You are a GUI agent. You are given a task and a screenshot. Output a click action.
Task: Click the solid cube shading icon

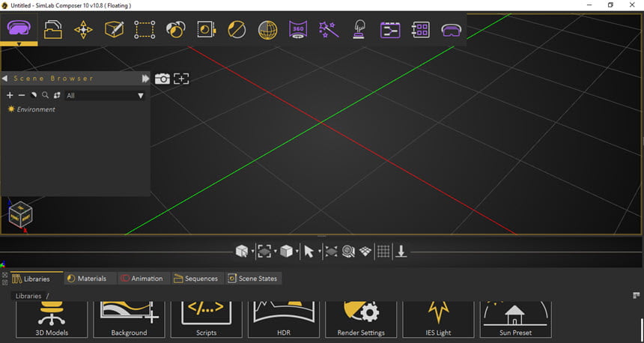pyautogui.click(x=286, y=251)
